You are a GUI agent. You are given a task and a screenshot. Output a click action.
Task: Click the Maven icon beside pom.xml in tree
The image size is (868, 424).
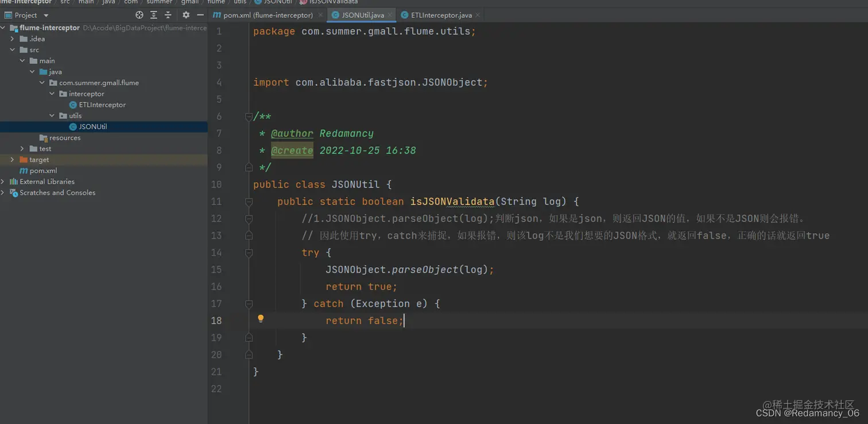click(24, 171)
